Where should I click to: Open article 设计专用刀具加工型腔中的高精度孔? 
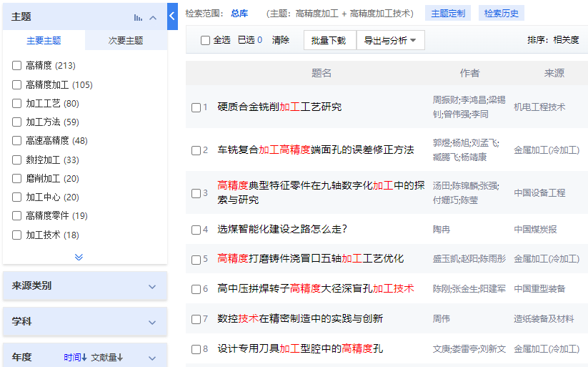[300, 348]
